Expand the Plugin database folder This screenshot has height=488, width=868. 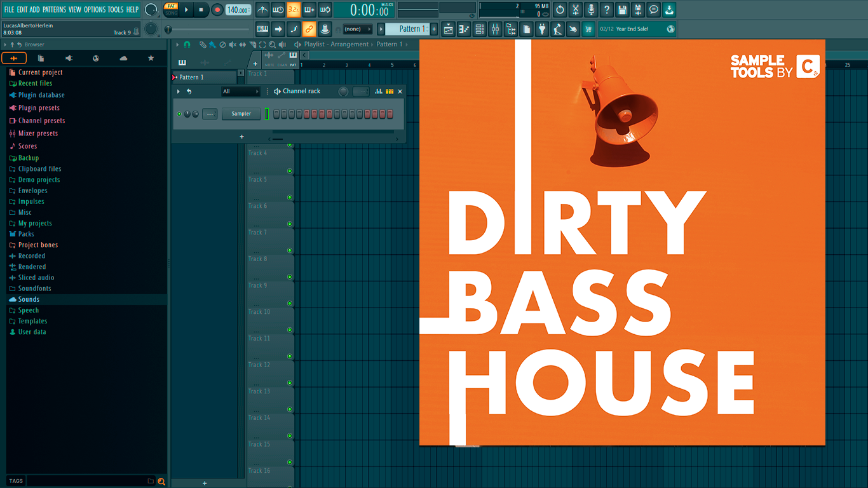41,95
